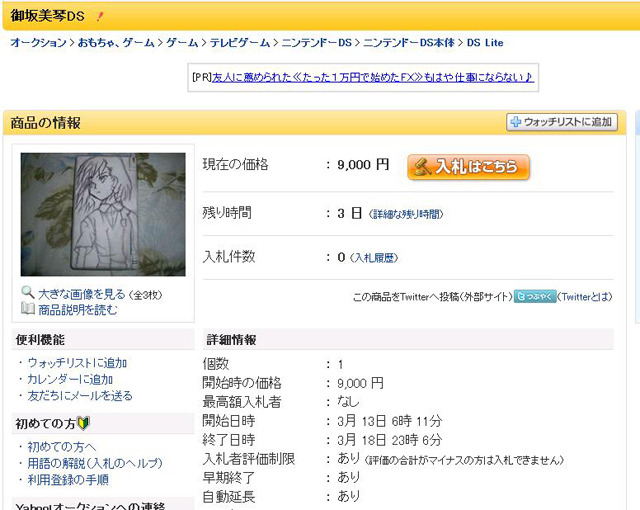This screenshot has width=640, height=510.
Task: Click the magnifier icon for larger images
Action: tap(27, 292)
